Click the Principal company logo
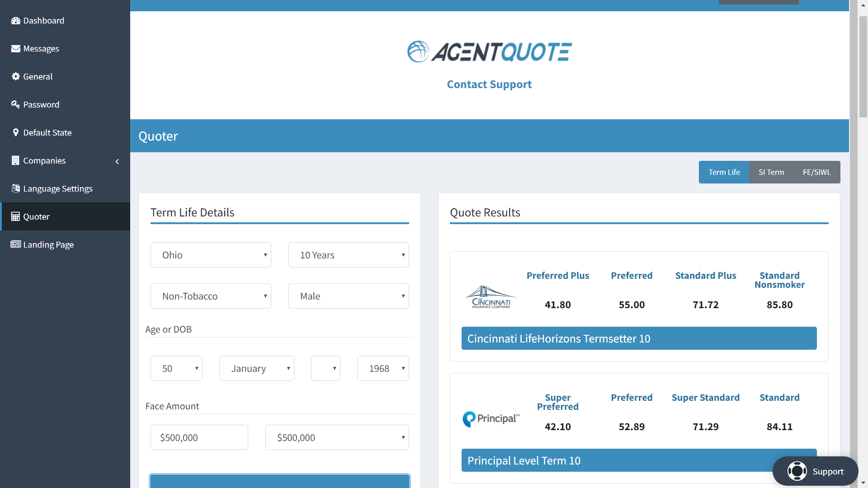 [491, 419]
